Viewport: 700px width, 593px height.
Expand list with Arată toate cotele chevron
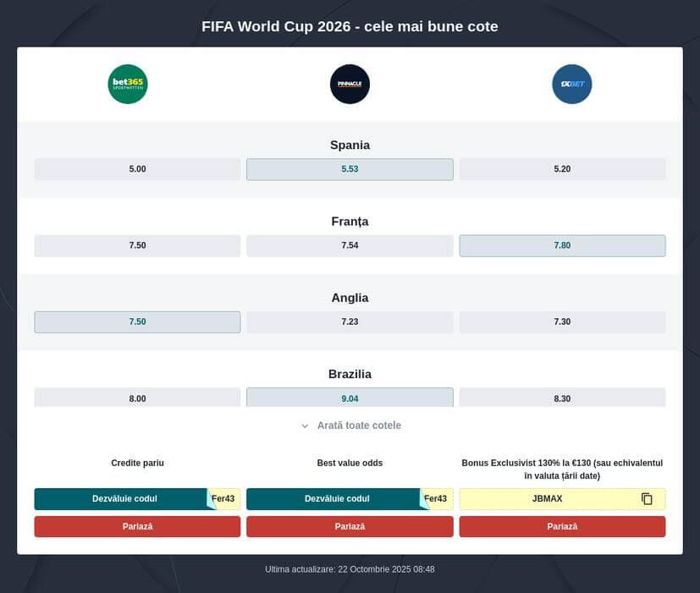point(306,426)
